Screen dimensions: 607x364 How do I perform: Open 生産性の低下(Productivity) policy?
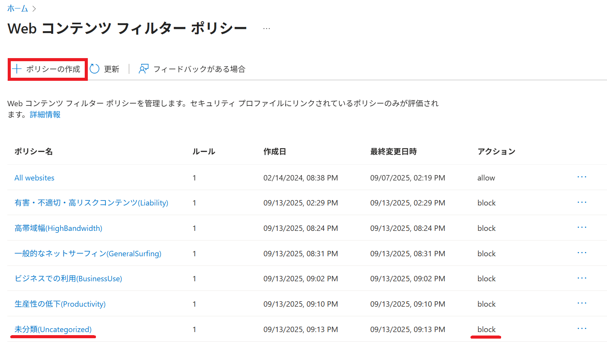[x=60, y=304]
